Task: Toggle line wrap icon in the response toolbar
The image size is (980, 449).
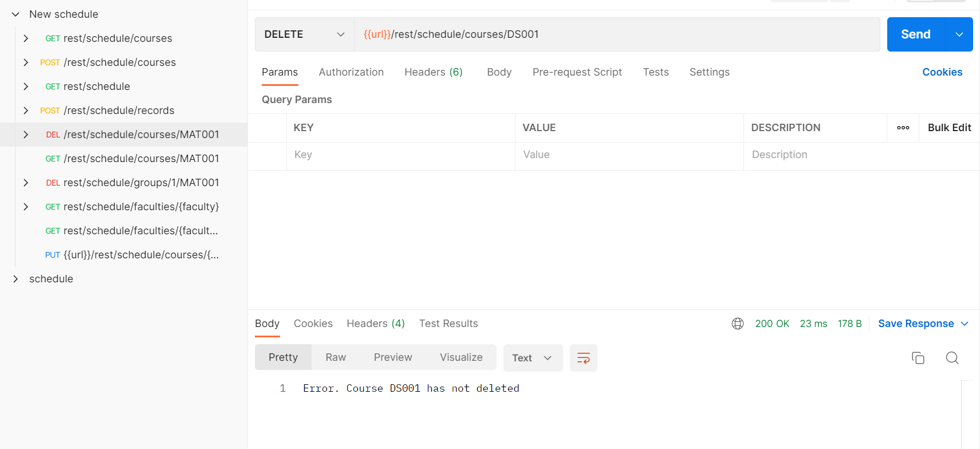Action: (583, 358)
